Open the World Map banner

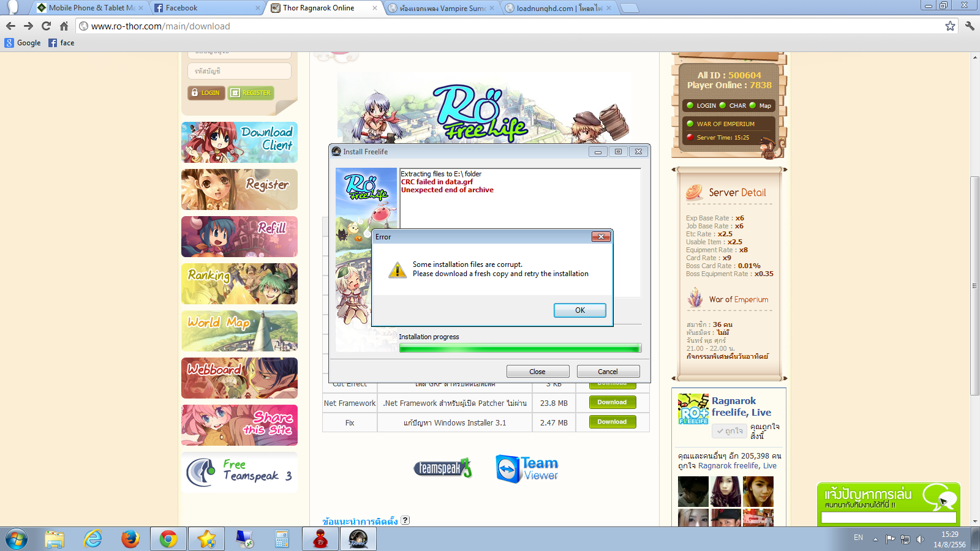point(239,331)
